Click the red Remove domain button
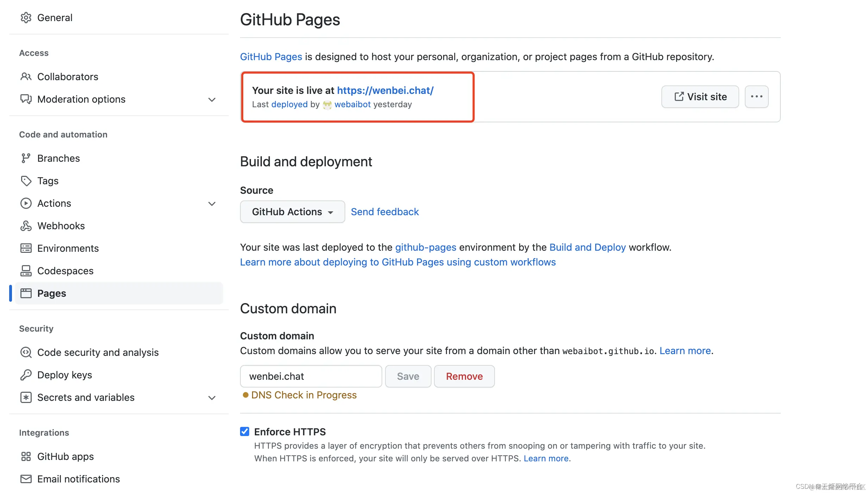The height and width of the screenshot is (493, 868). coord(464,376)
